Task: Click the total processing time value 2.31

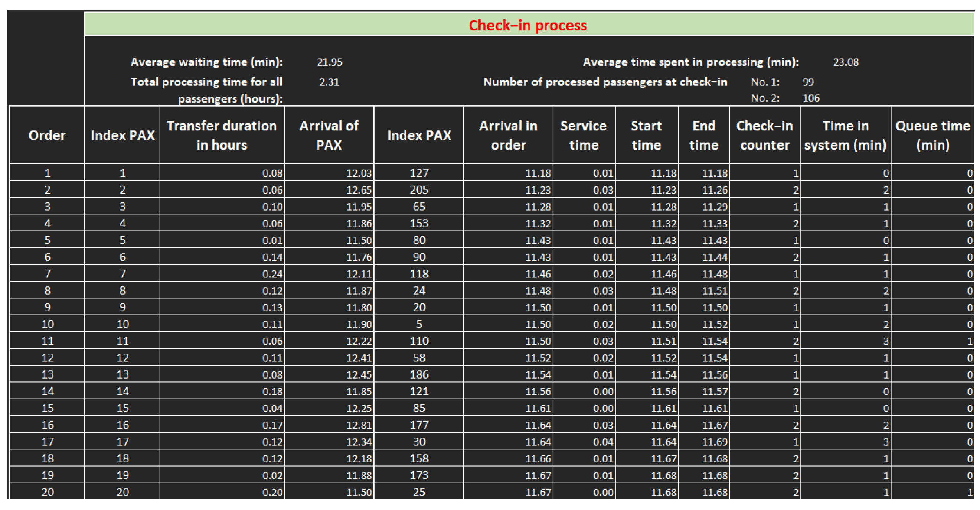Action: pyautogui.click(x=329, y=82)
